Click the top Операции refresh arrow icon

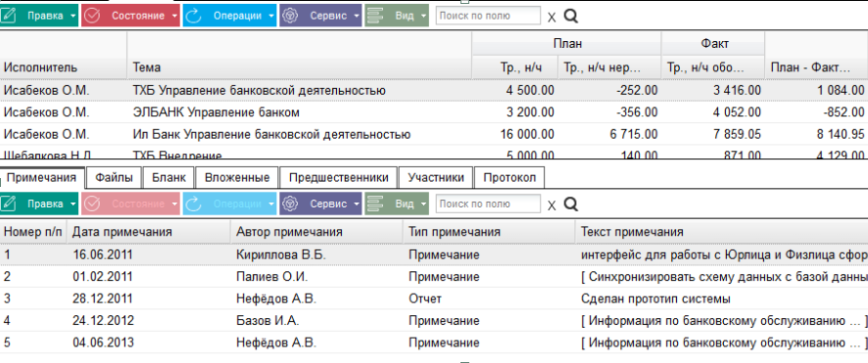coord(193,16)
